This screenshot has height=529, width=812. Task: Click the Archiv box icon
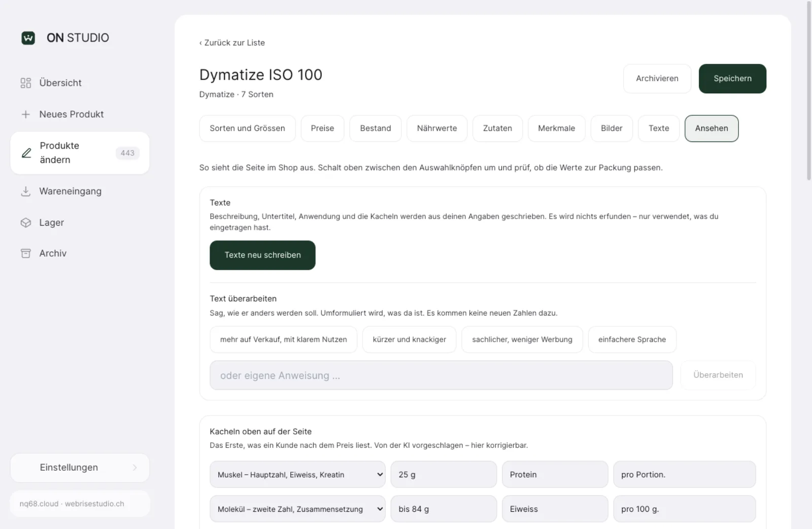coord(26,253)
